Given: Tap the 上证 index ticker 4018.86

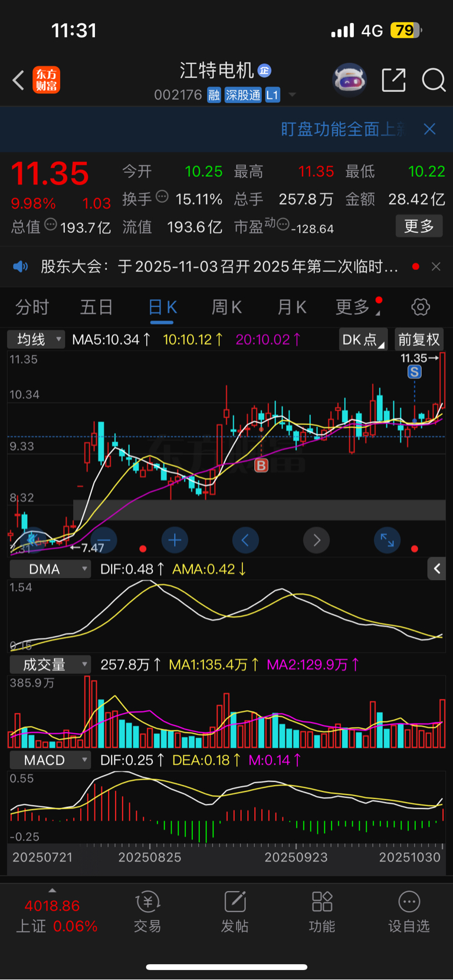Looking at the screenshot, I should pyautogui.click(x=52, y=906).
